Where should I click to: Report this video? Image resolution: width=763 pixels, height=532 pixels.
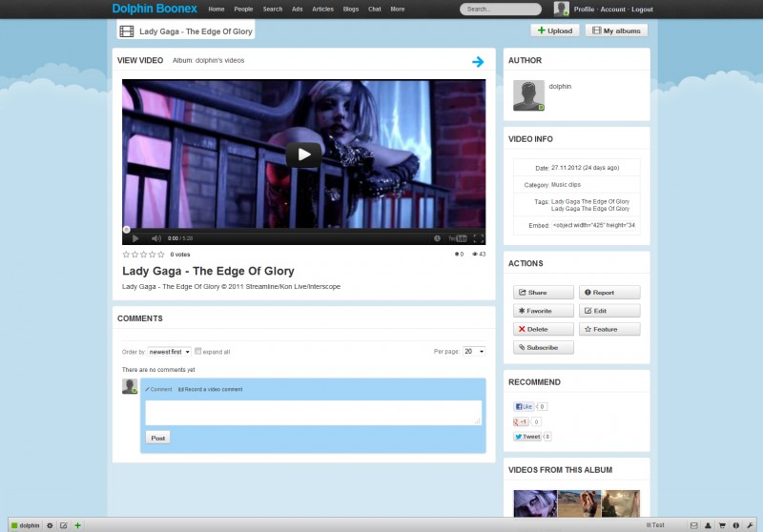[x=609, y=293]
